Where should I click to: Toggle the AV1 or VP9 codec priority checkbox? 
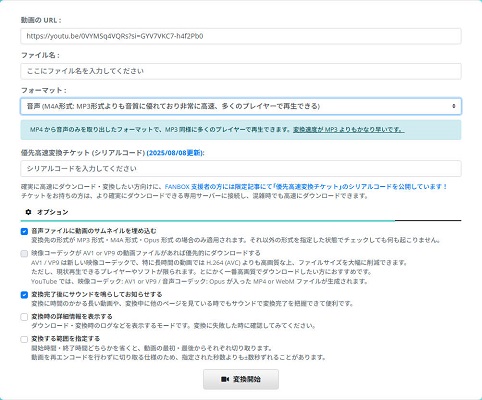click(x=24, y=254)
